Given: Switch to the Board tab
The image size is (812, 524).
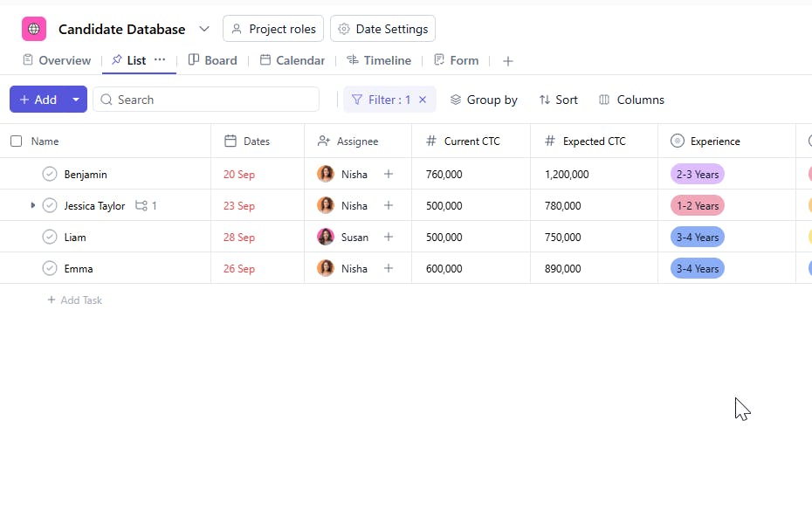Looking at the screenshot, I should point(213,60).
